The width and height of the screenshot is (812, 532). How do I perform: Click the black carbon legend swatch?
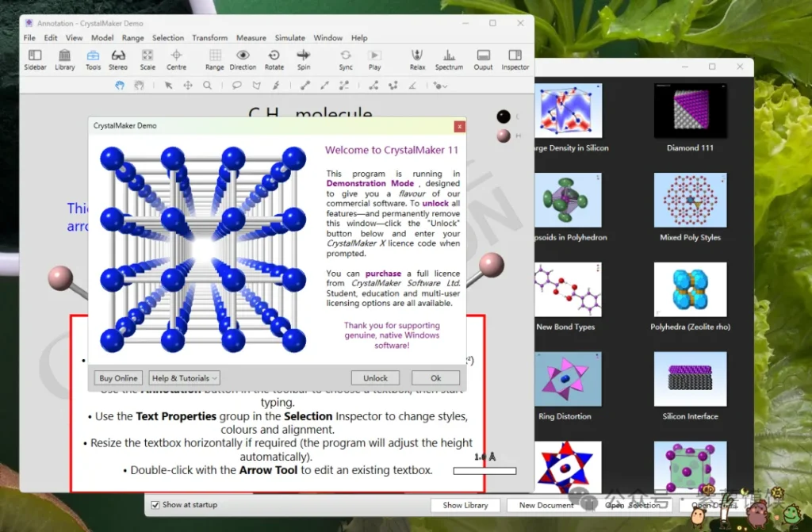504,117
